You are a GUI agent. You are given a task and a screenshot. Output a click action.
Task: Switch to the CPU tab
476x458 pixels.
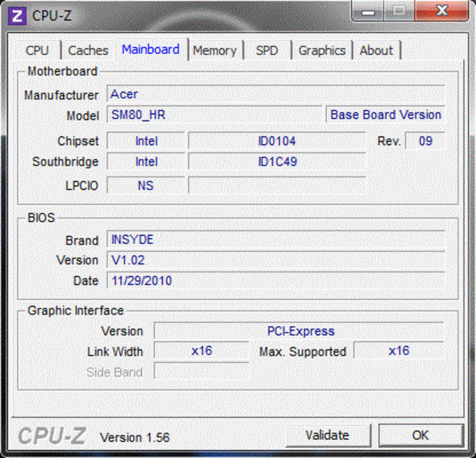click(37, 50)
